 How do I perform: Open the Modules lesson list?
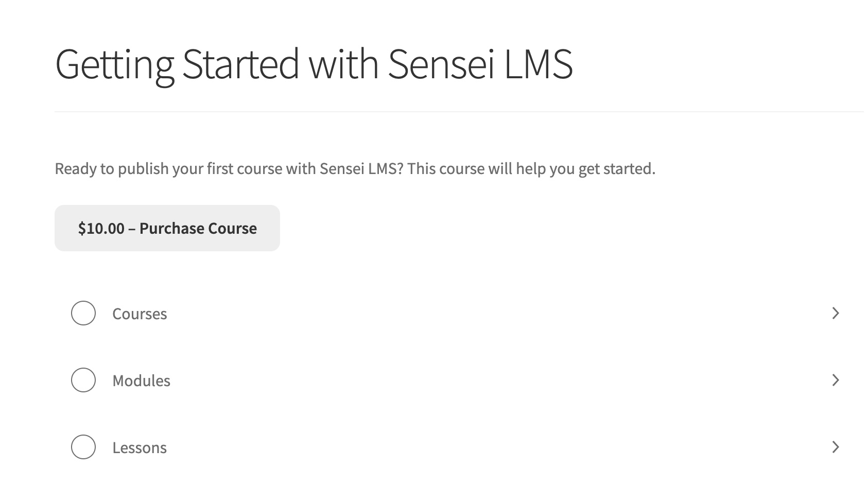(142, 381)
